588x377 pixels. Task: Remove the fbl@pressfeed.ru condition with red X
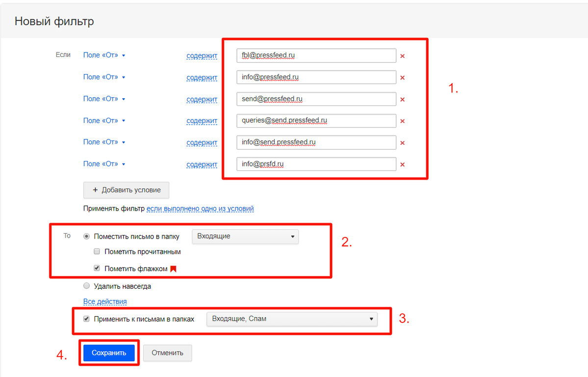coord(402,56)
